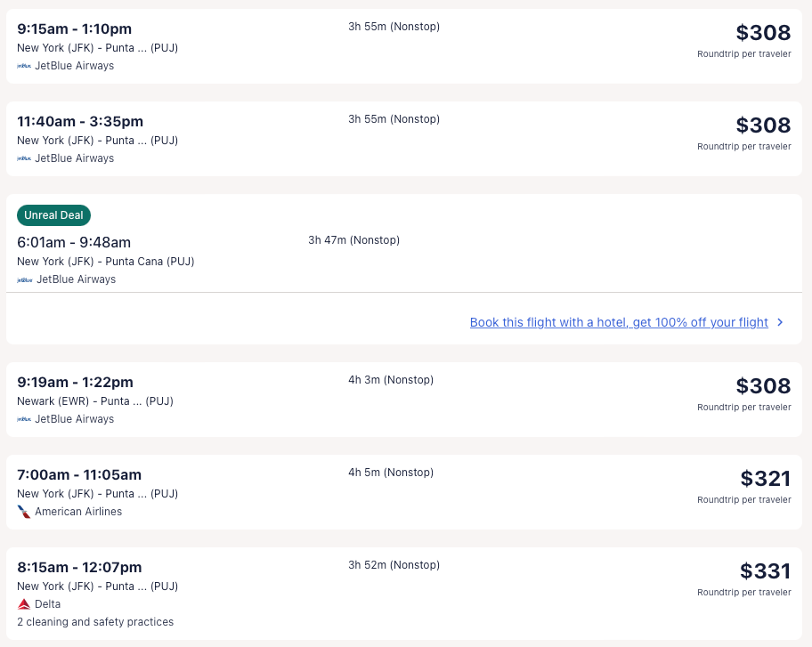Choose the 9:15am - 1:10pm flight time

[74, 29]
